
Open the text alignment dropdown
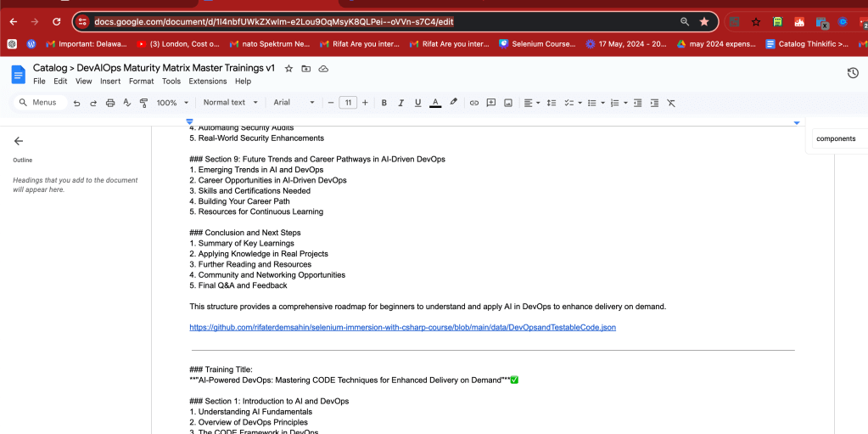coord(532,103)
